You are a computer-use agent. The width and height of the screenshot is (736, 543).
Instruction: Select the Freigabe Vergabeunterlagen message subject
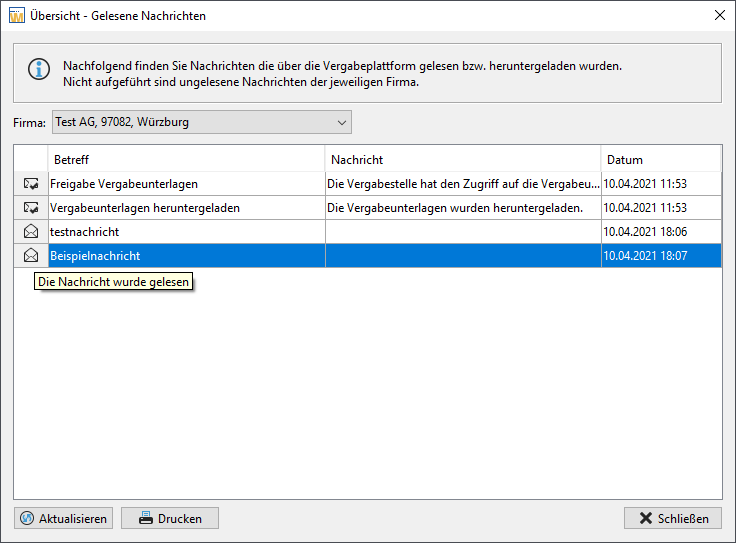[124, 184]
